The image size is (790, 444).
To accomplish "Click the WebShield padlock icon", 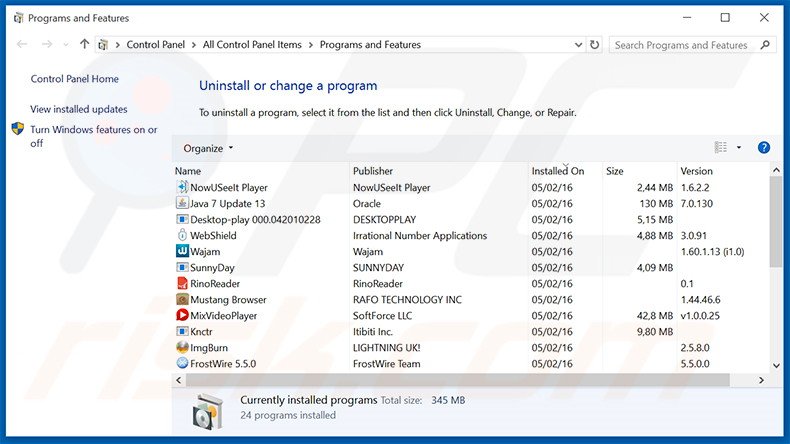I will (x=182, y=235).
